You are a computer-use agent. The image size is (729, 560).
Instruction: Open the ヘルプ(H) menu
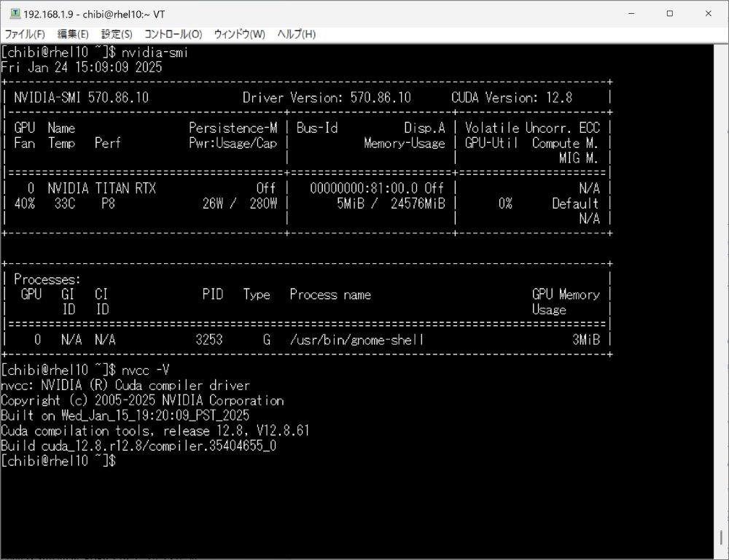tap(296, 34)
